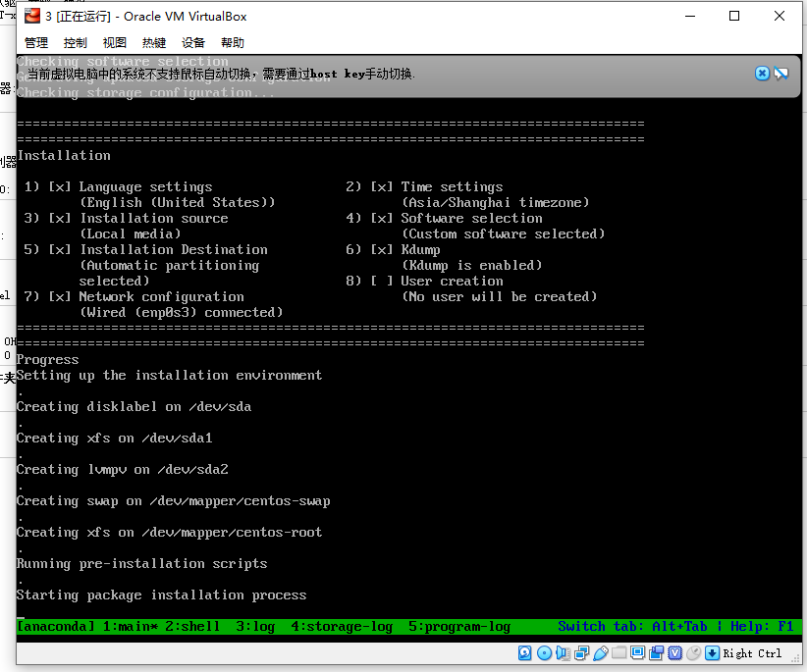807x672 pixels.
Task: Click '(Asia/Shanghai timezone)' text
Action: point(495,202)
